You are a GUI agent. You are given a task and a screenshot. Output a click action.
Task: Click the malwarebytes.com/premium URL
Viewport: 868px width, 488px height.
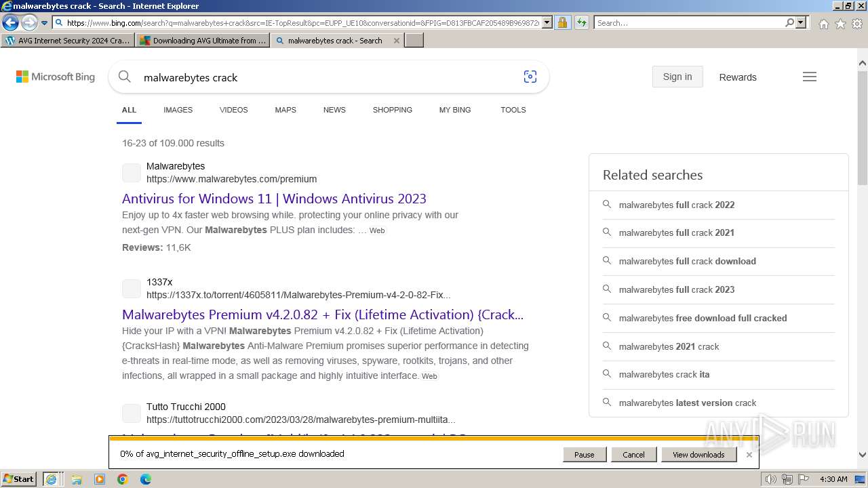tap(231, 179)
